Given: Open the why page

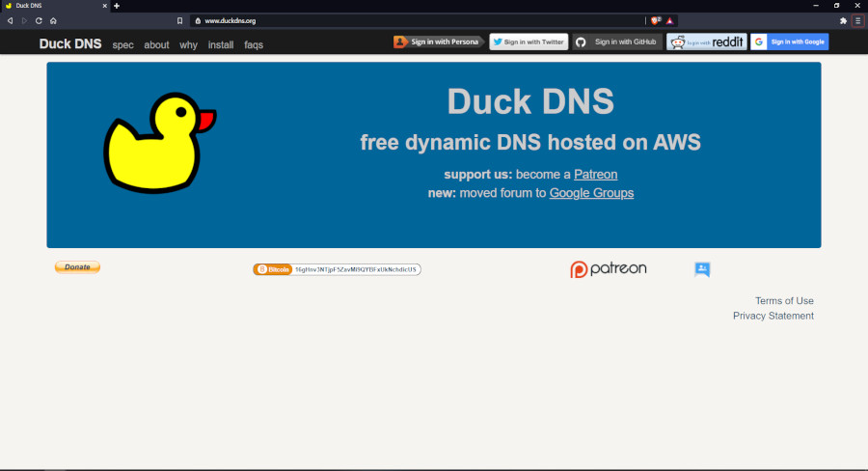Looking at the screenshot, I should pyautogui.click(x=188, y=45).
